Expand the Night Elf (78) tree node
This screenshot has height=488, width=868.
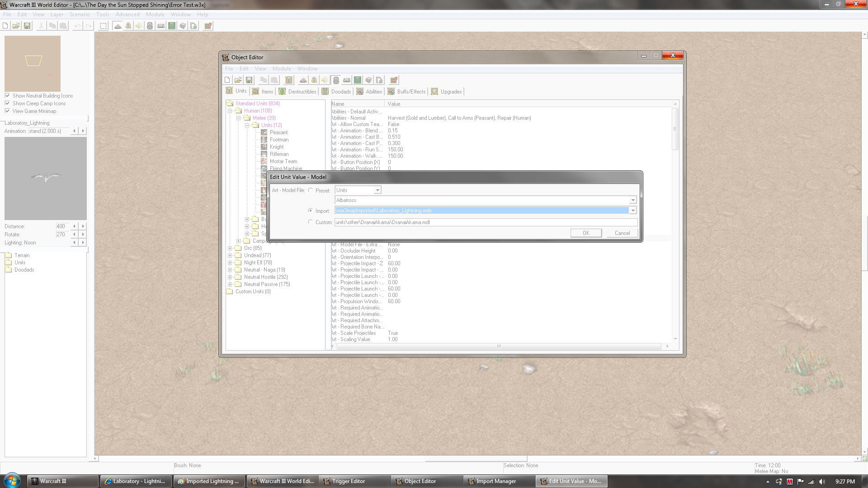(230, 263)
